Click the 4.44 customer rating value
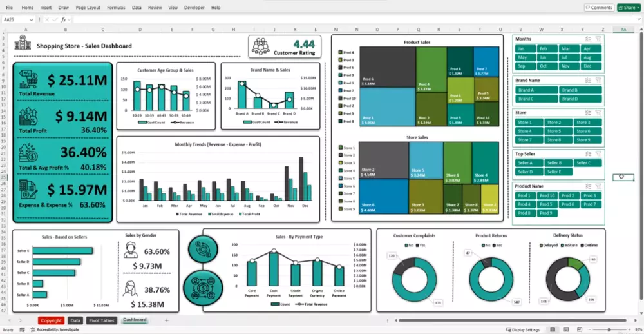Screen dimensions: 644x334 (305, 44)
